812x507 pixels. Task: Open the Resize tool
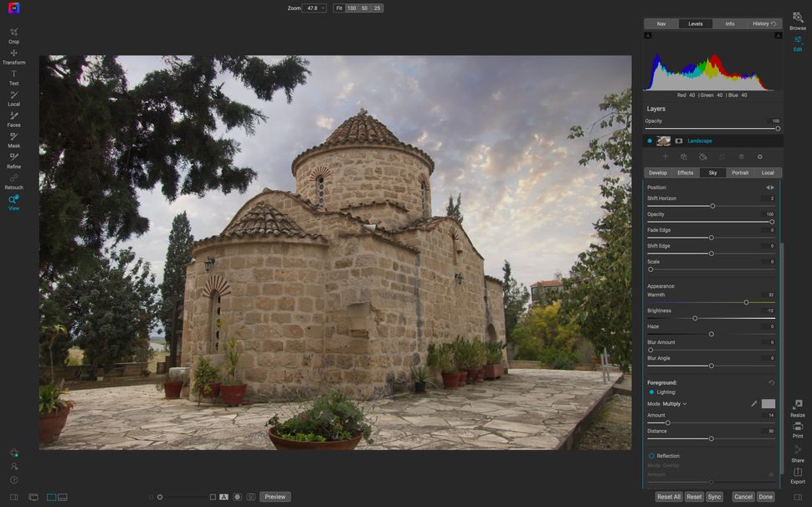tap(797, 408)
